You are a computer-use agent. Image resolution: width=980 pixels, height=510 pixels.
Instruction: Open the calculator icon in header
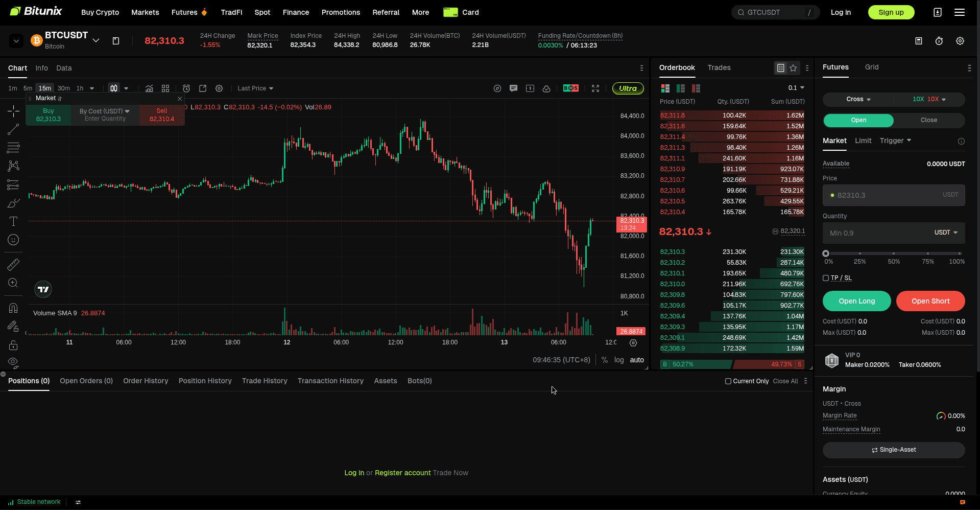tap(919, 41)
